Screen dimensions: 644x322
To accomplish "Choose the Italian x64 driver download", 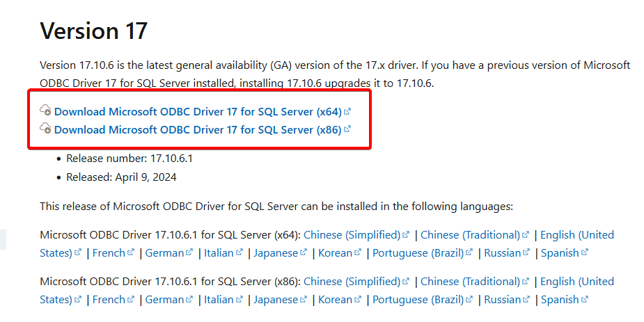I will point(219,253).
